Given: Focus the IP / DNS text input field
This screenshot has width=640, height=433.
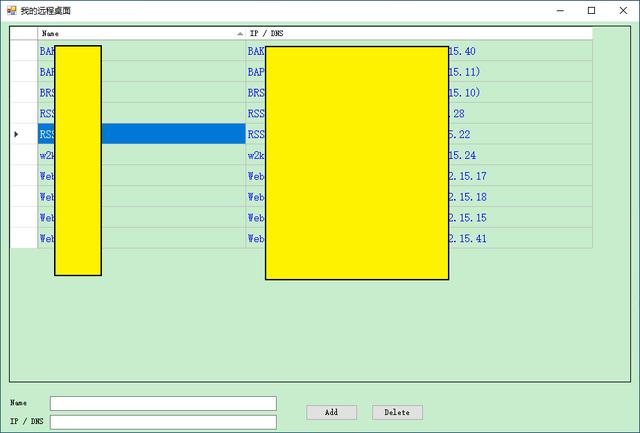Looking at the screenshot, I should (x=163, y=422).
